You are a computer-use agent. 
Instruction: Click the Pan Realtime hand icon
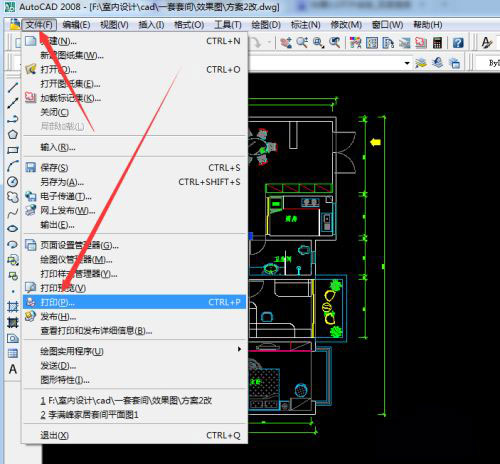(286, 43)
